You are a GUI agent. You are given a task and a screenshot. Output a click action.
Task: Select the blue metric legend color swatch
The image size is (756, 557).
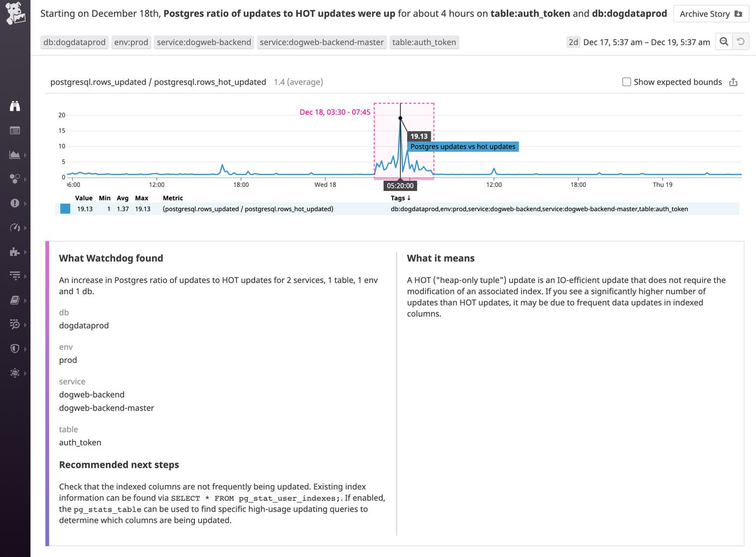click(65, 209)
